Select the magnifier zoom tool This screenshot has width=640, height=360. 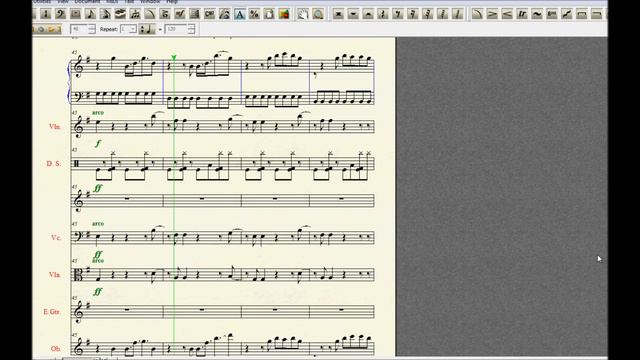(318, 14)
